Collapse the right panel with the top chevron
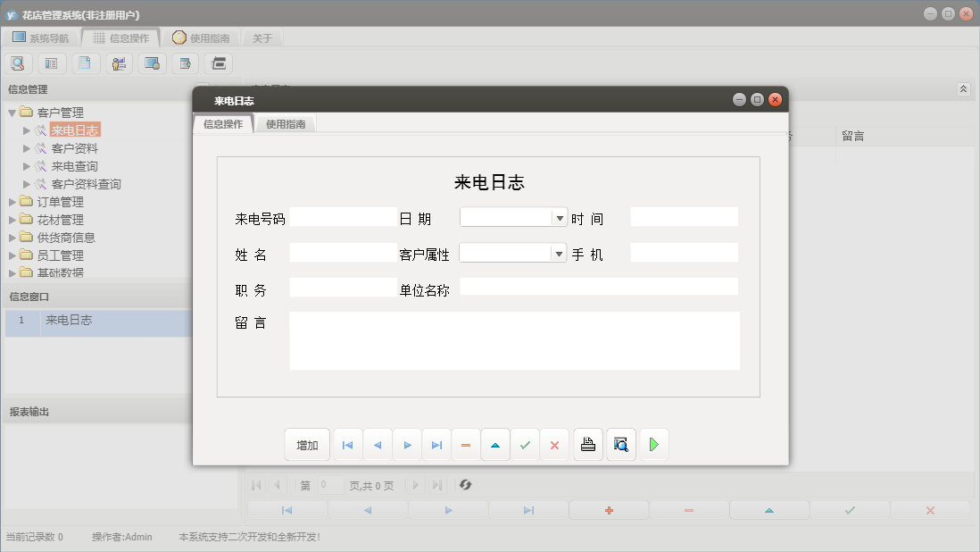 pyautogui.click(x=963, y=88)
